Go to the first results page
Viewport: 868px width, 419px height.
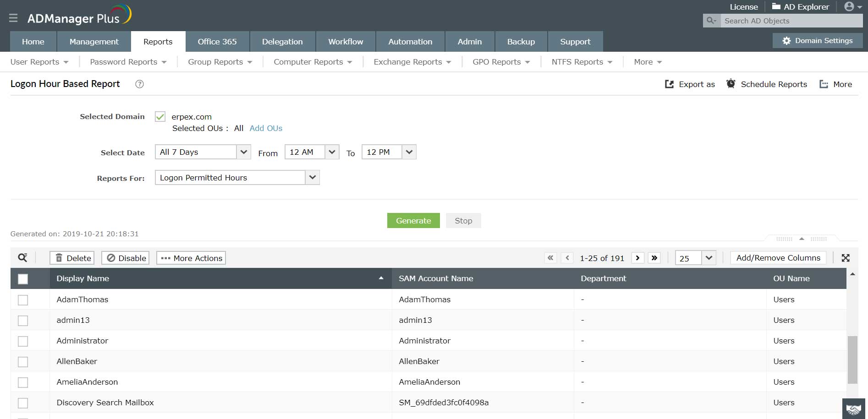pyautogui.click(x=550, y=258)
